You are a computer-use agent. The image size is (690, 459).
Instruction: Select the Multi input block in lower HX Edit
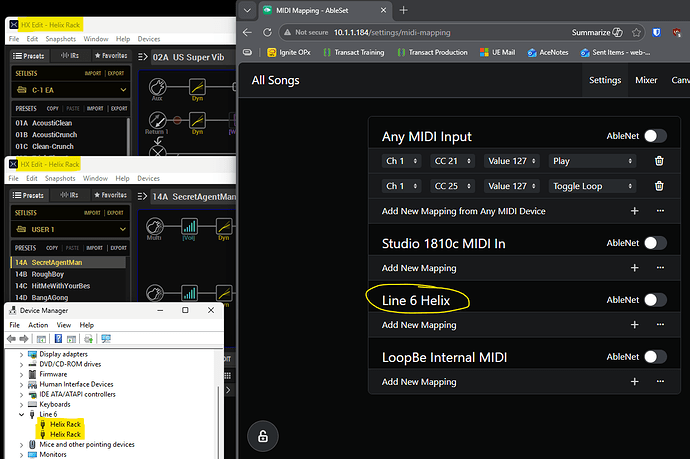[154, 227]
